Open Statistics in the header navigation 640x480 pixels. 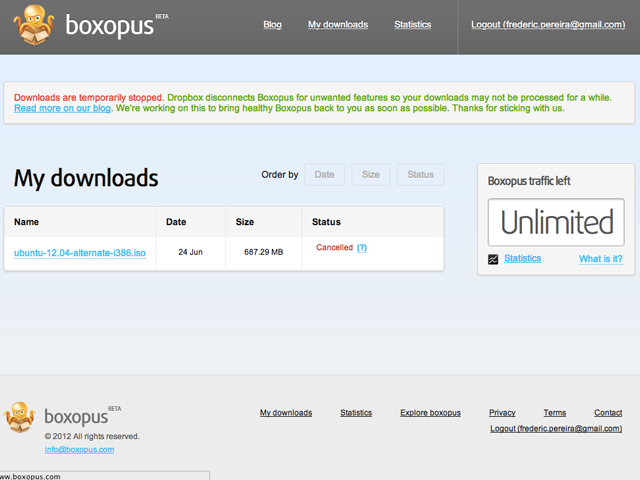(413, 24)
